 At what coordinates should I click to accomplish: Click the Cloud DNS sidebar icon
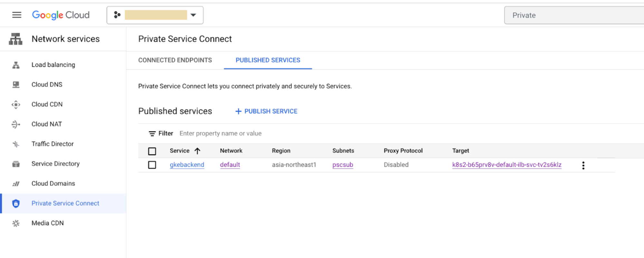16,85
